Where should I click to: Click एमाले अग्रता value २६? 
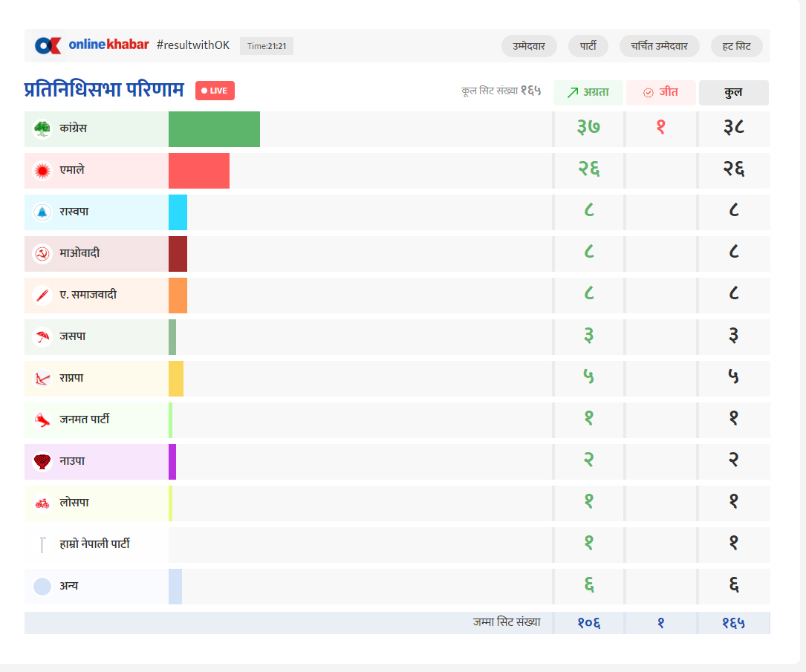[x=589, y=169]
